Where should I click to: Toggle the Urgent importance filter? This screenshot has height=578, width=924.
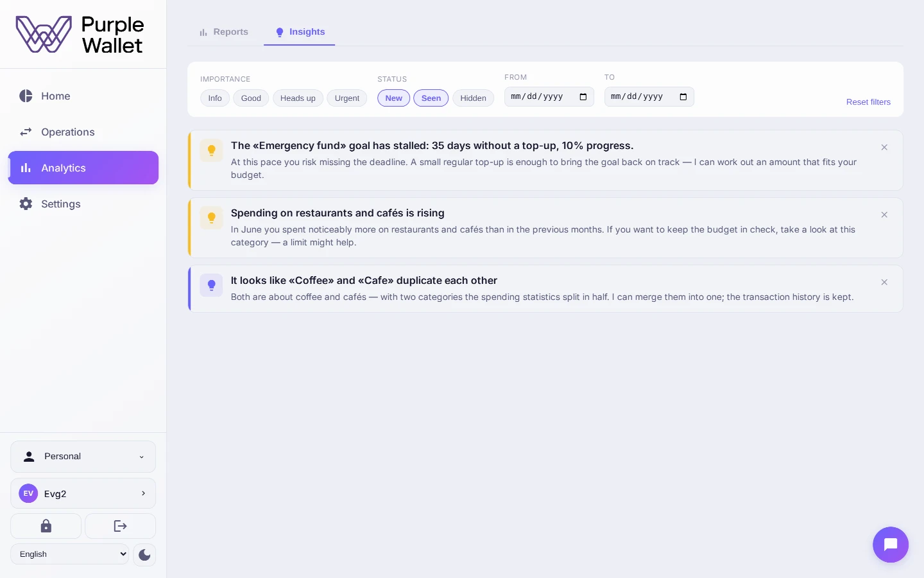[x=347, y=98]
